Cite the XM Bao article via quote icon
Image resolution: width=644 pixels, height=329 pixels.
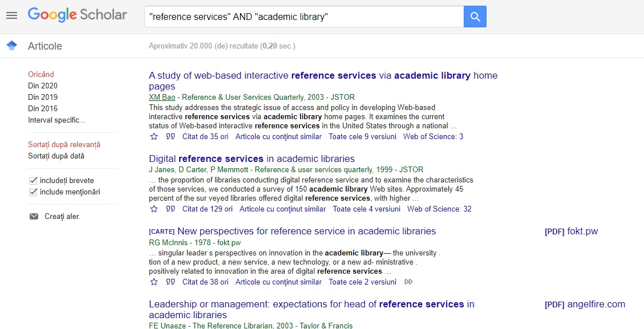[x=171, y=136]
